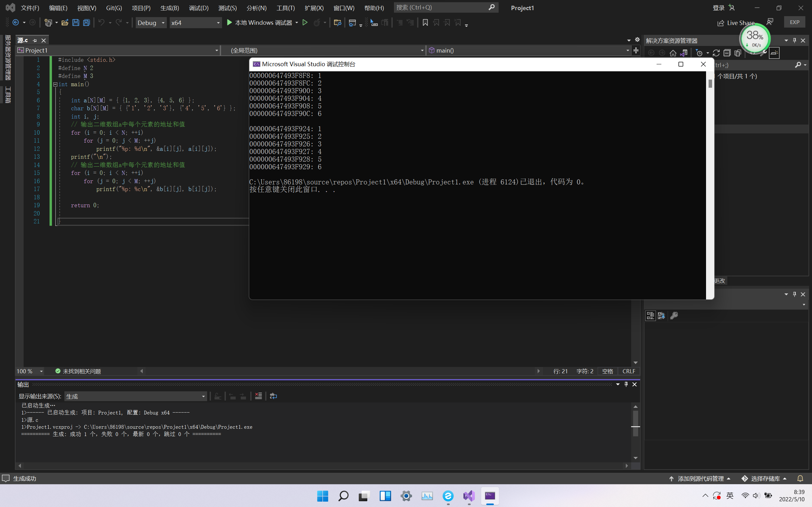This screenshot has width=812, height=507.
Task: Click the debug console vertical scrollbar thumb
Action: (x=710, y=83)
